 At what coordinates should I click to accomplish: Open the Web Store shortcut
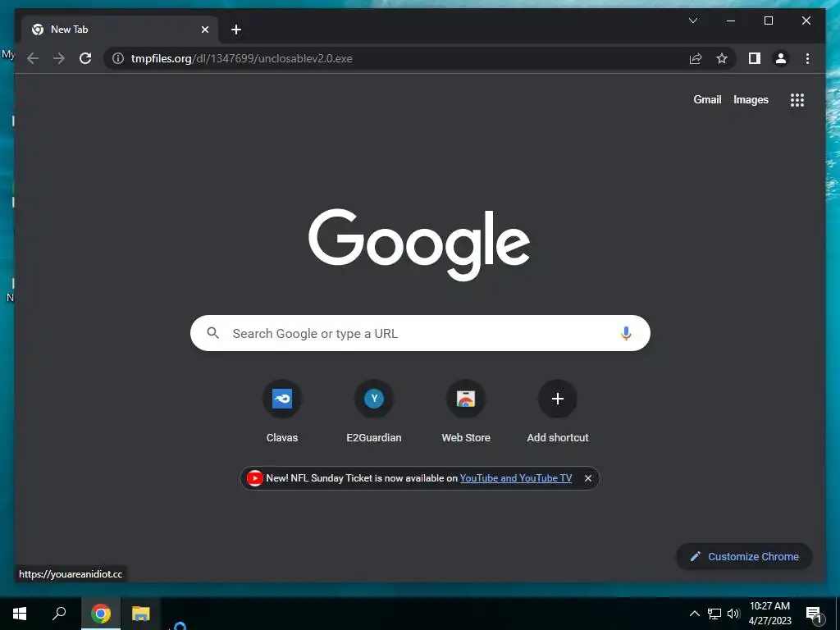[466, 412]
